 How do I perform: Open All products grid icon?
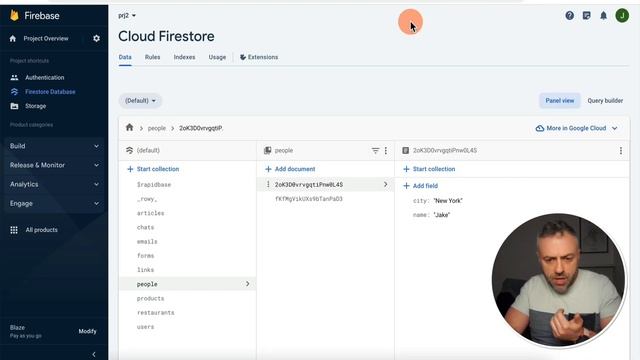pos(14,230)
